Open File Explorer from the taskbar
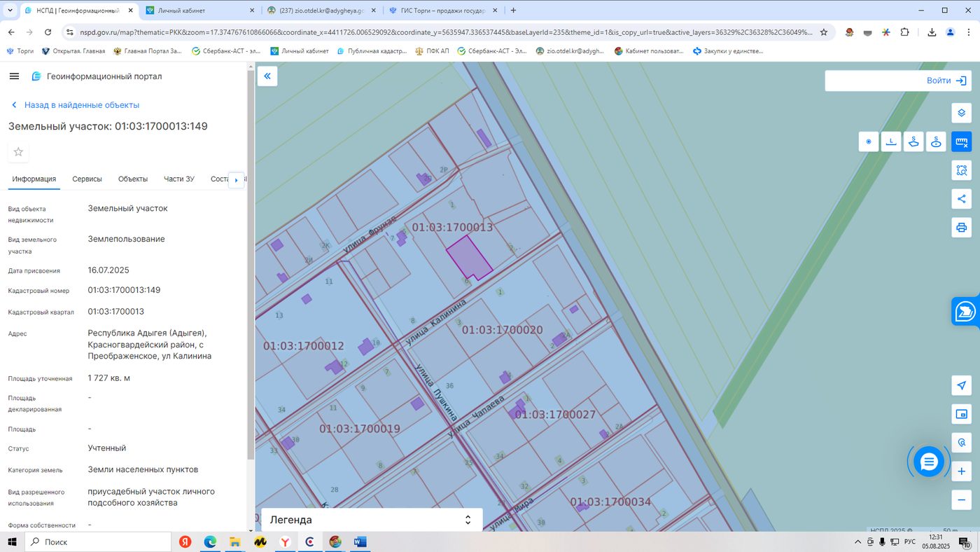This screenshot has height=552, width=980. [x=235, y=541]
